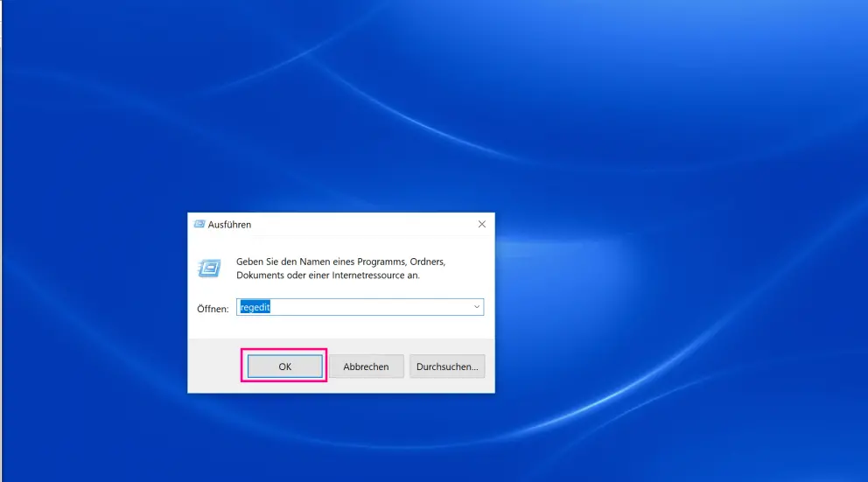This screenshot has width=868, height=482.
Task: Click the desktop area below the dialog
Action: point(341,437)
